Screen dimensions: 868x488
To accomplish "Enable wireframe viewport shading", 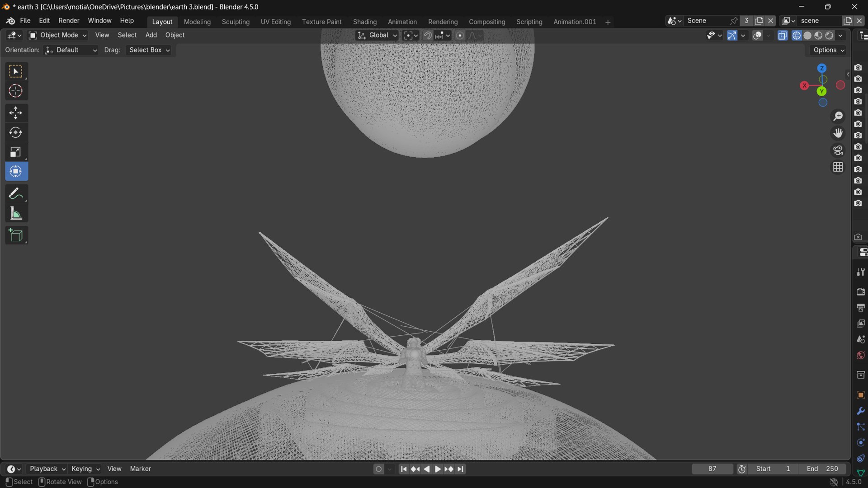I will (x=797, y=35).
